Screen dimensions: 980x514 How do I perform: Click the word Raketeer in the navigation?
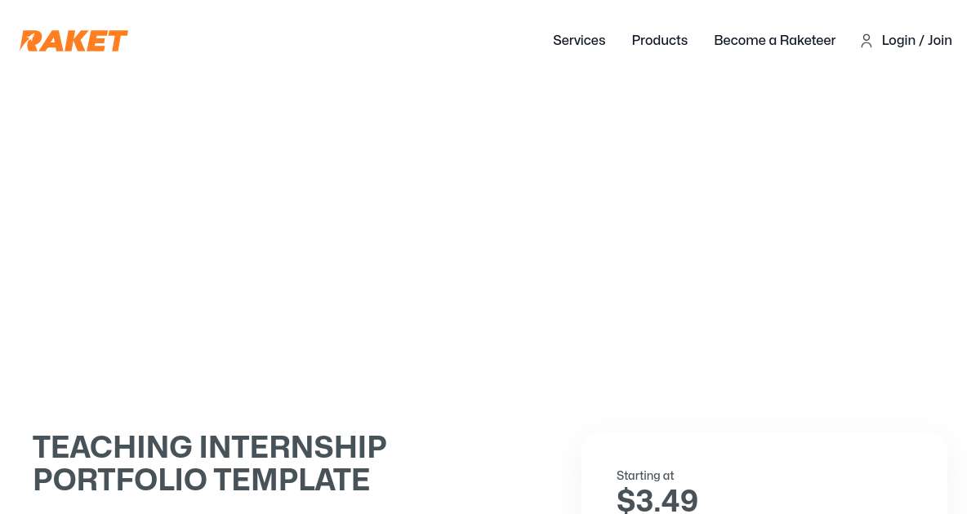click(808, 40)
